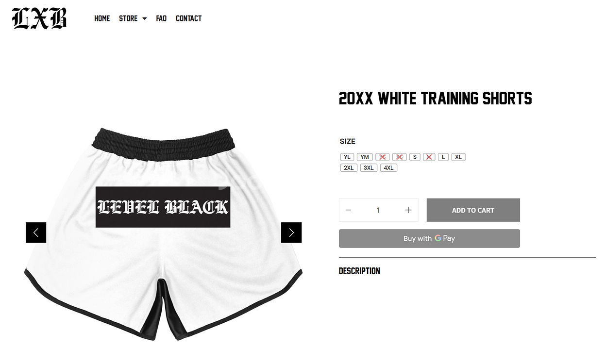Add the shorts to cart
606x364 pixels.
pyautogui.click(x=473, y=210)
